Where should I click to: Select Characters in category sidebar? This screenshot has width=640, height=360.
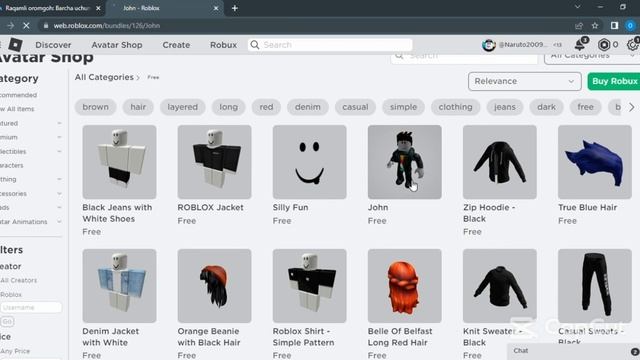[12, 165]
